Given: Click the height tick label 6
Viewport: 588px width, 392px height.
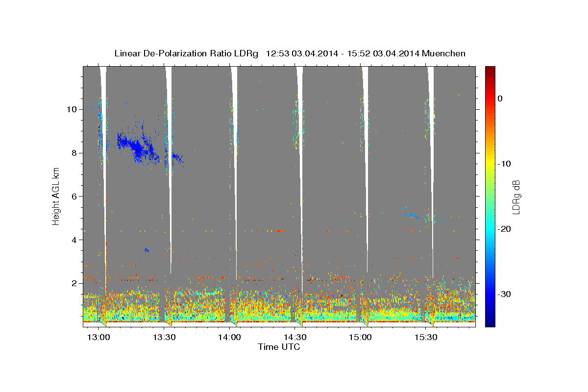Looking at the screenshot, I should pyautogui.click(x=75, y=196).
